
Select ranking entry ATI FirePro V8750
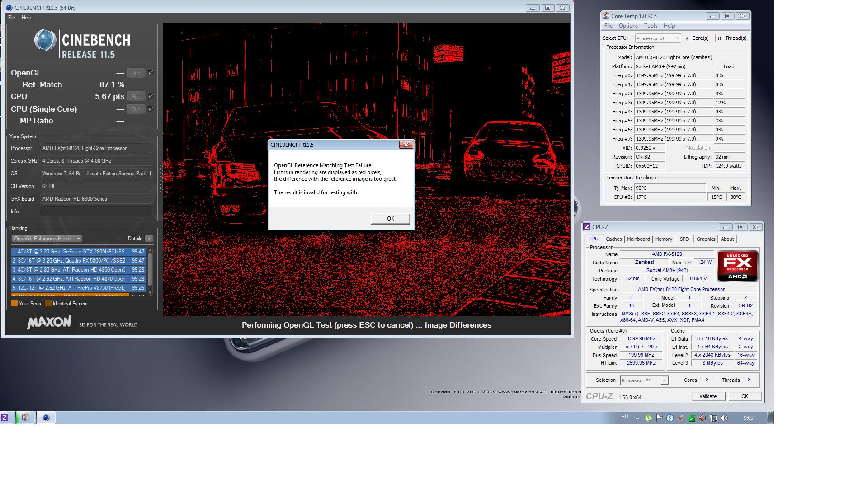(x=79, y=288)
